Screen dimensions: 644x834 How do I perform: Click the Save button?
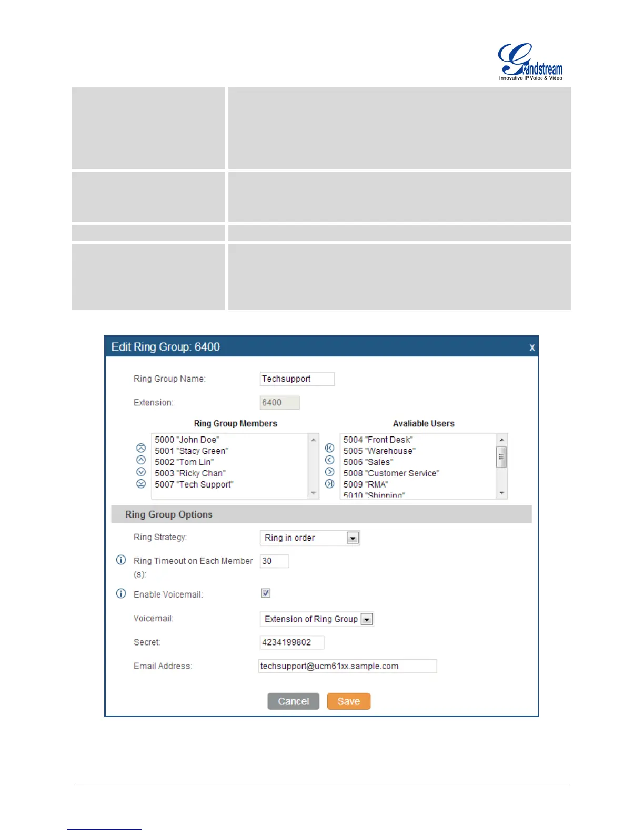[x=349, y=701]
